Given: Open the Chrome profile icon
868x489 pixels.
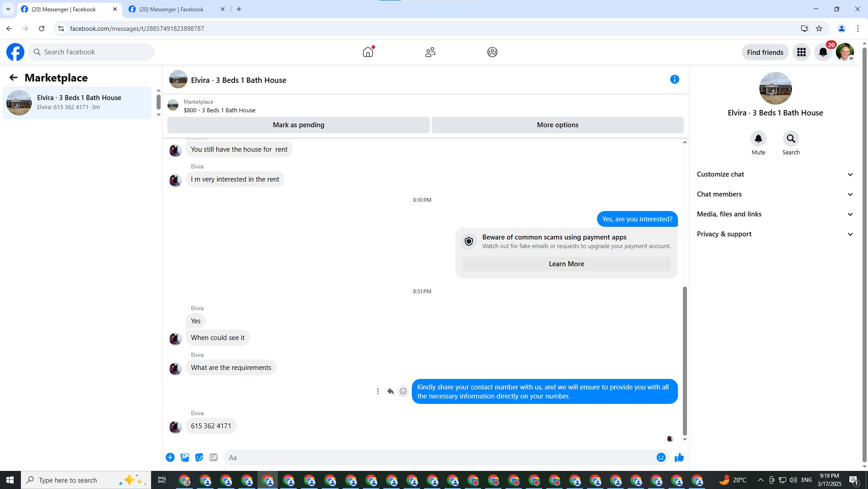Looking at the screenshot, I should click(842, 29).
